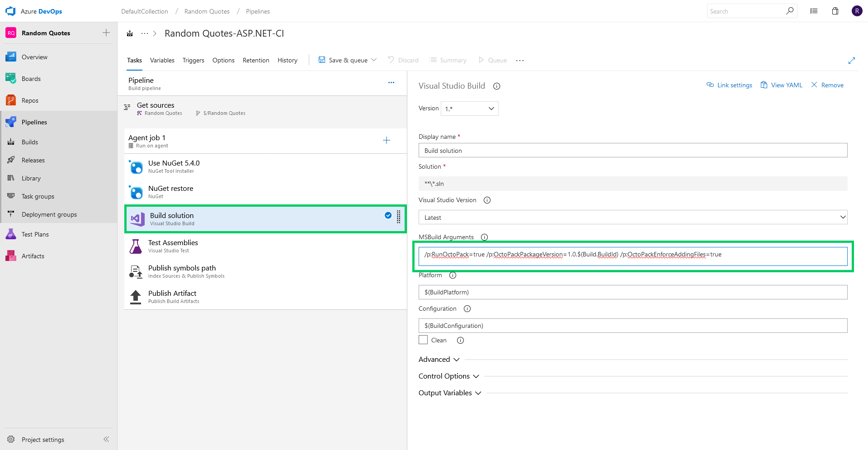Click the MSBuild Arguments field
Image resolution: width=868 pixels, height=450 pixels.
click(x=633, y=256)
